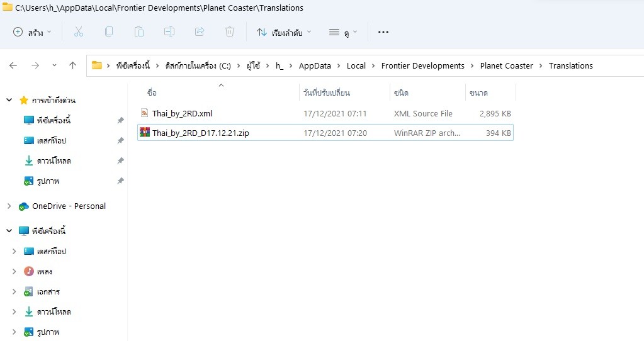Click 2,895 KB size cell
Image resolution: width=644 pixels, height=341 pixels.
tap(495, 113)
